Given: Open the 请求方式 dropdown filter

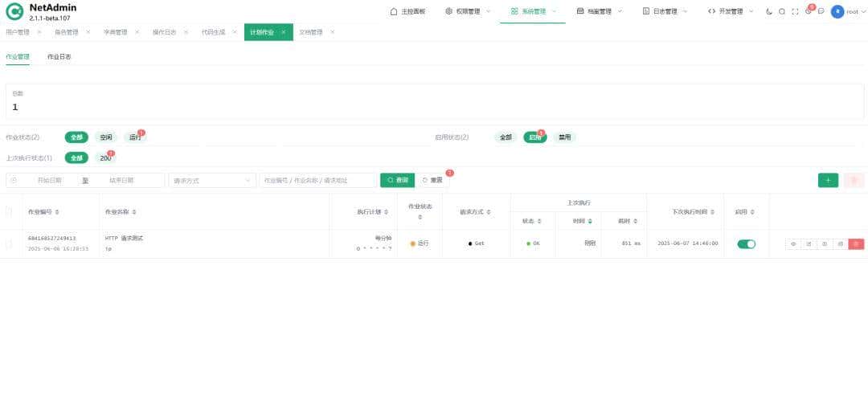Looking at the screenshot, I should click(212, 181).
